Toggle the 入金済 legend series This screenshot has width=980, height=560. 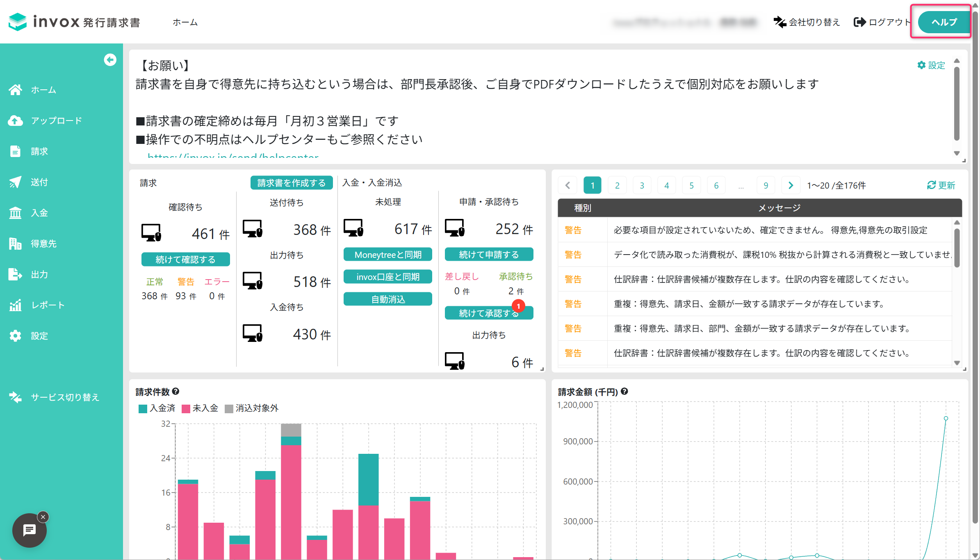click(157, 408)
